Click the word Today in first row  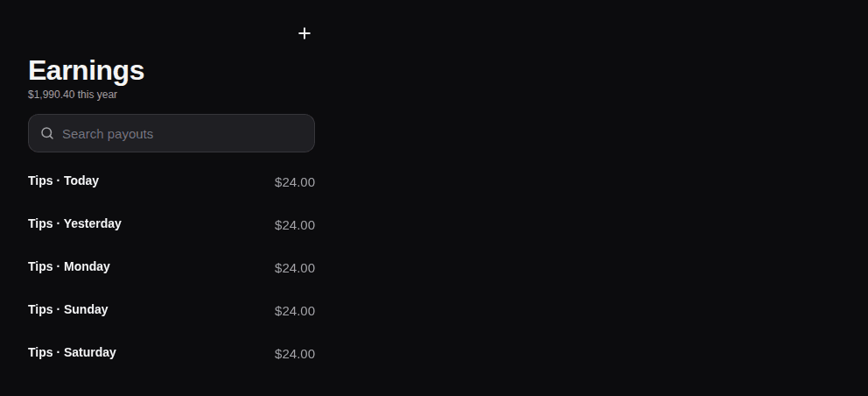pyautogui.click(x=80, y=180)
